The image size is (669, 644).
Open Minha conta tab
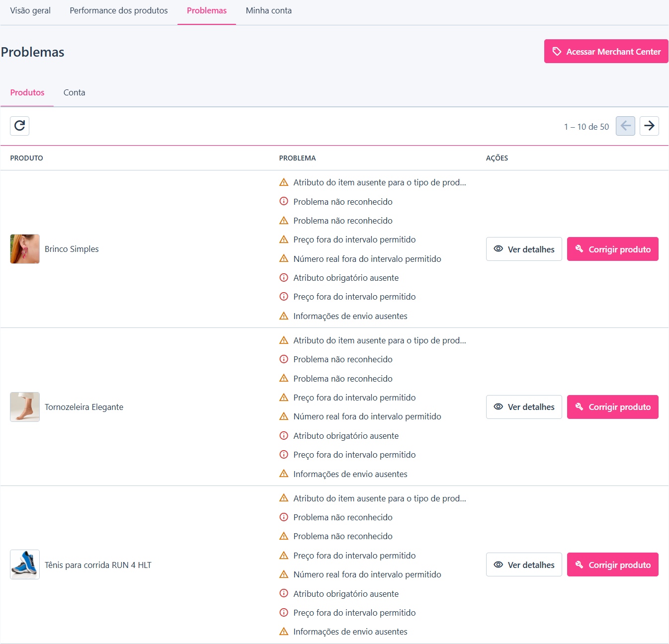(269, 10)
